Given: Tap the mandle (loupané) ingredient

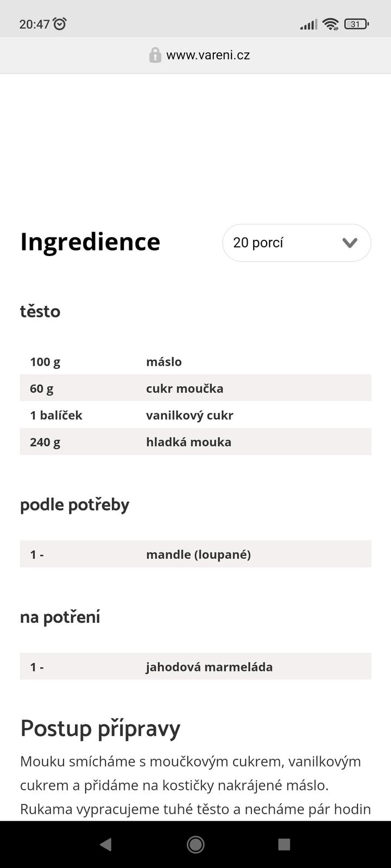Looking at the screenshot, I should [198, 554].
